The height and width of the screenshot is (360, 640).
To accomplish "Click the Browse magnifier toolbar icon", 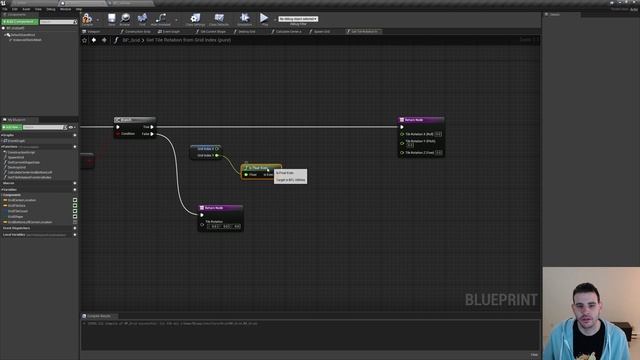I will pyautogui.click(x=125, y=19).
